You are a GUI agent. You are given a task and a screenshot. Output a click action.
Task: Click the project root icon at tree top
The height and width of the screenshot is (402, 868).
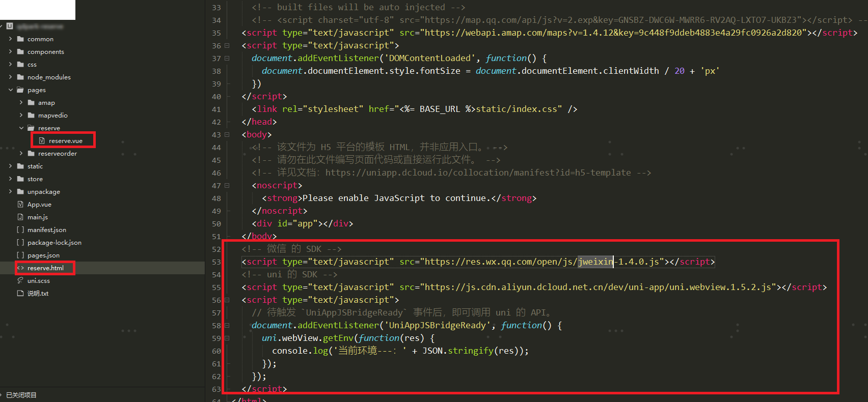[x=10, y=25]
